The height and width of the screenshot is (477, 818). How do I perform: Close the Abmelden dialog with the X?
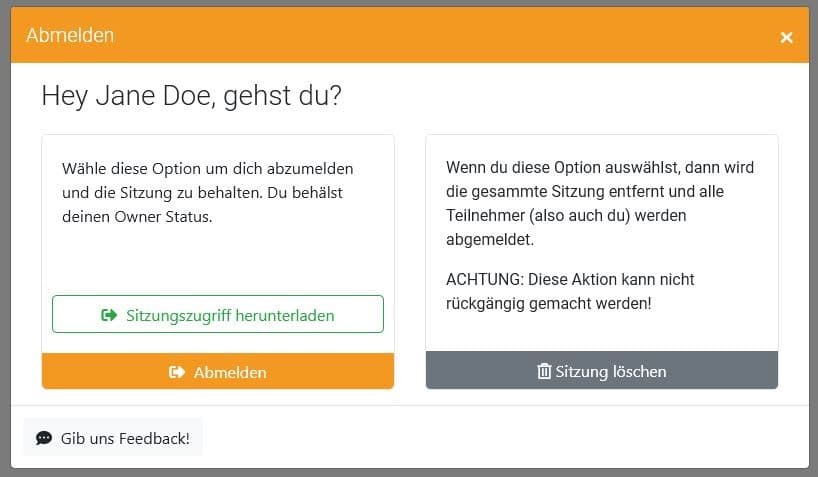(786, 37)
